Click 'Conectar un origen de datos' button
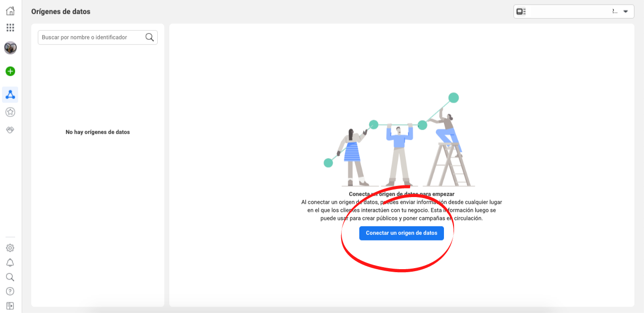The width and height of the screenshot is (644, 313). click(x=401, y=233)
